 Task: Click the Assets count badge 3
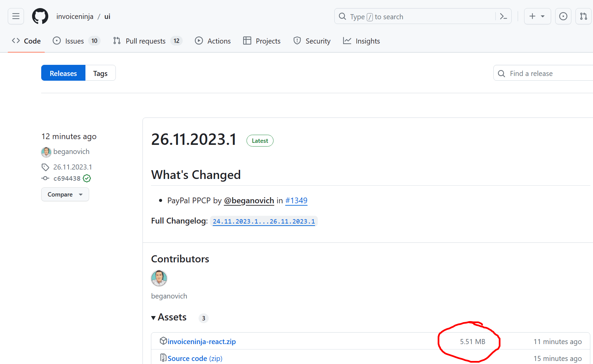pos(203,318)
